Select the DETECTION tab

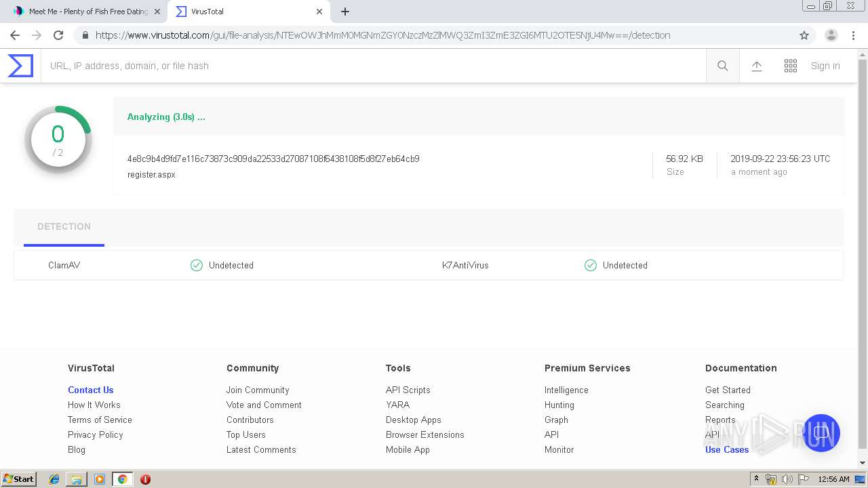pos(64,227)
